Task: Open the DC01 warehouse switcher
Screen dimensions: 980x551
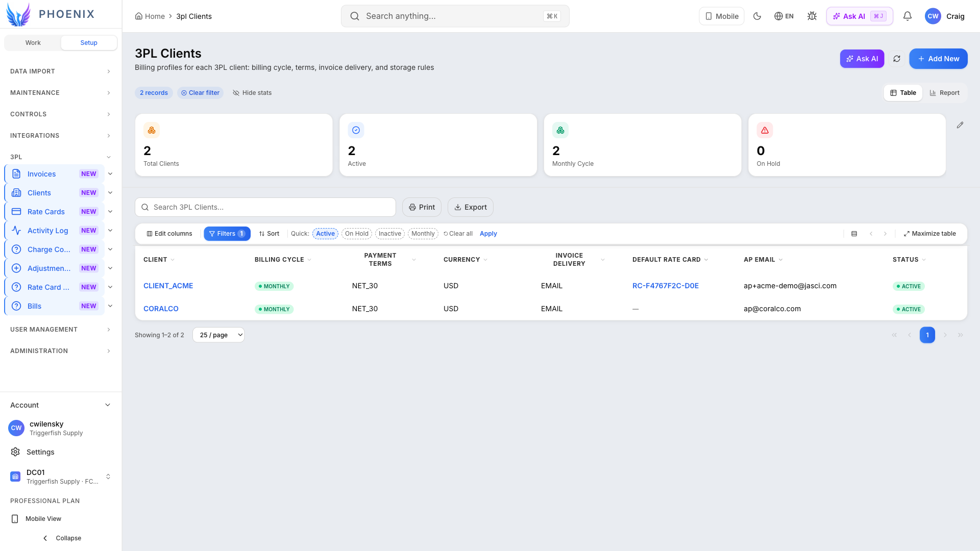Action: point(60,477)
